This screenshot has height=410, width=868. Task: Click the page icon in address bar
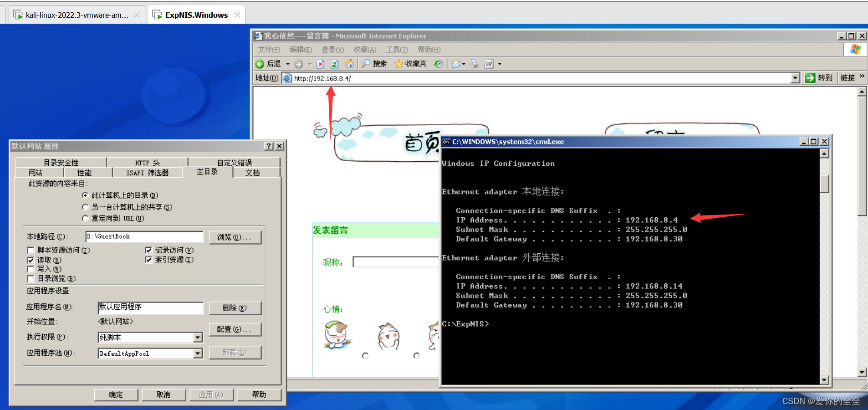(287, 78)
